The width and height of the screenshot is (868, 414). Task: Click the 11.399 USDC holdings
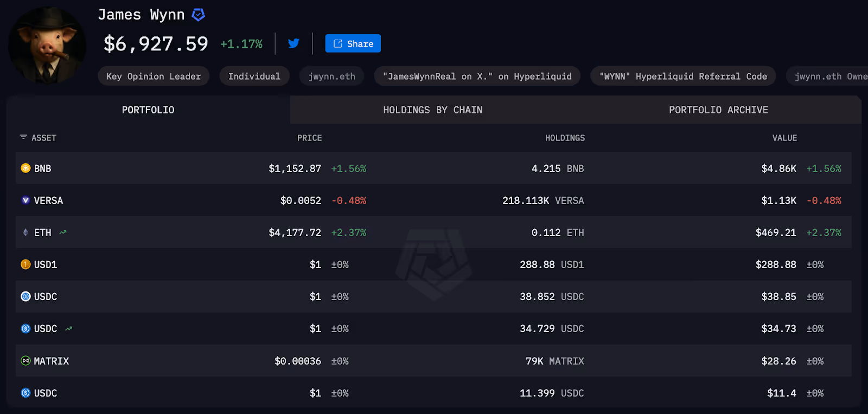[552, 393]
